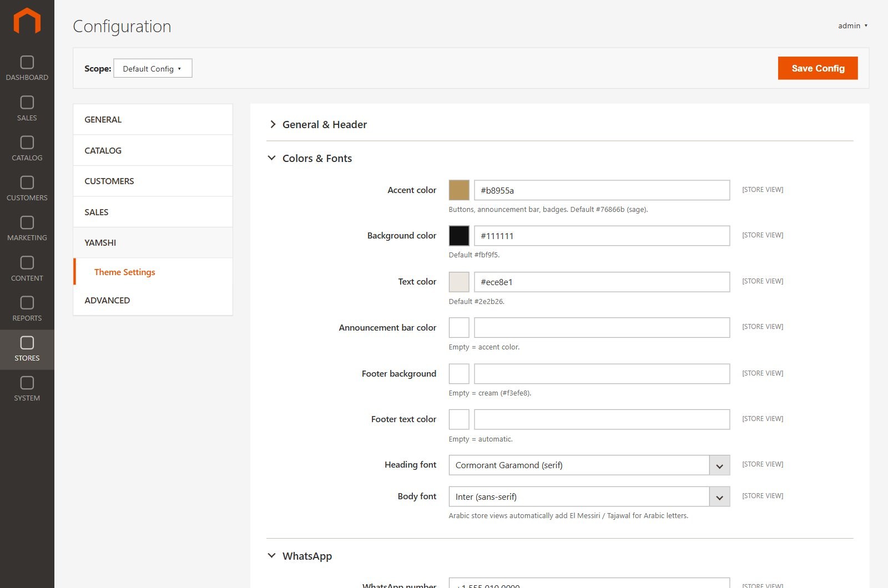Click the Background color hex input

tap(602, 236)
